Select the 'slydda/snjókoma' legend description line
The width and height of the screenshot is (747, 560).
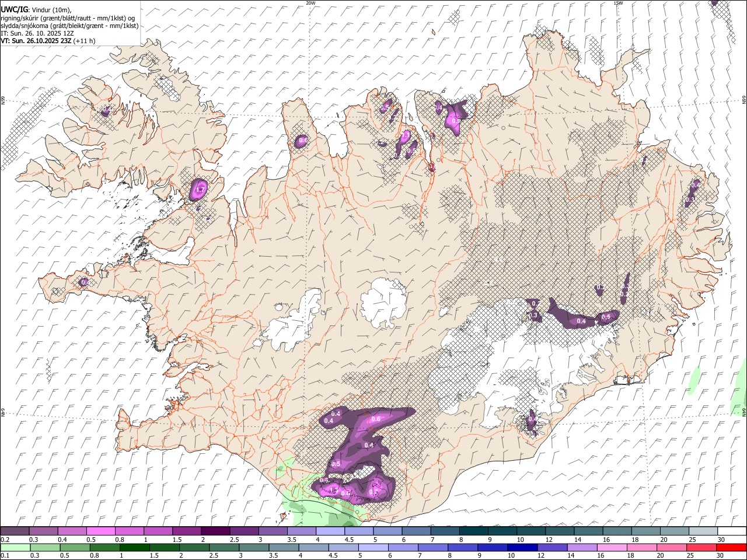point(69,26)
